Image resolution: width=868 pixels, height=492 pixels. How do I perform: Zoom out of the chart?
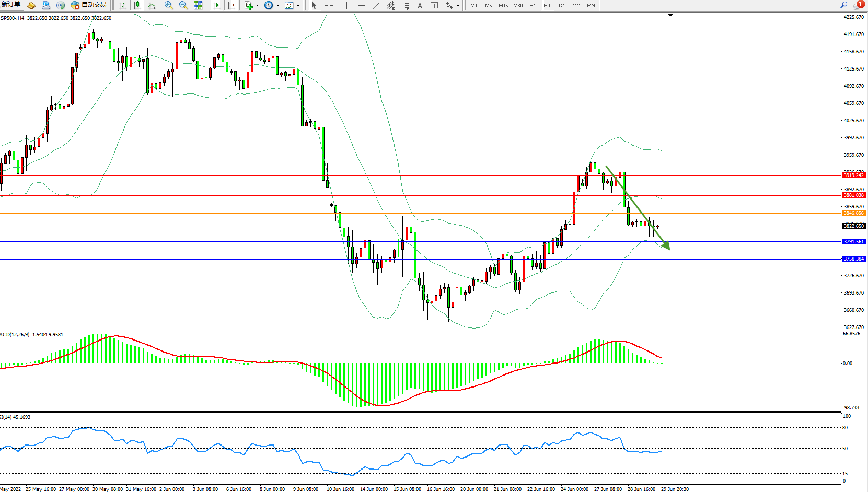pyautogui.click(x=183, y=5)
